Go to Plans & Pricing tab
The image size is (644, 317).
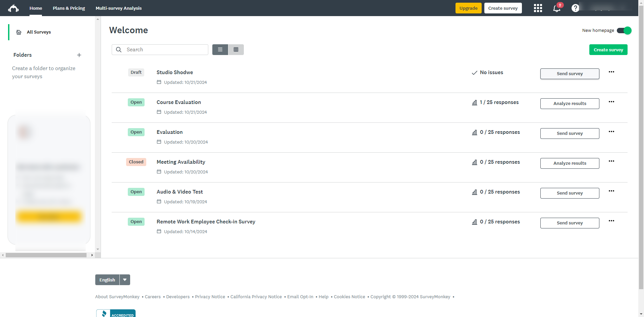69,8
